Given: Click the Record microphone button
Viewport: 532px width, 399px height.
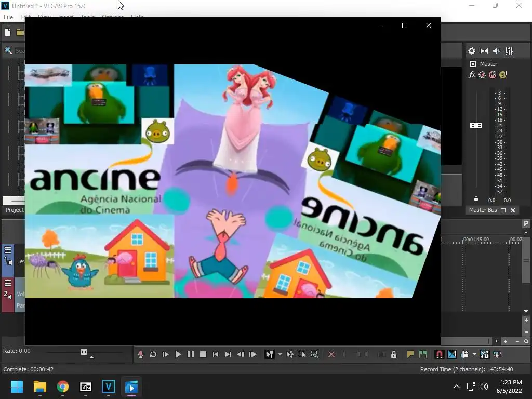Looking at the screenshot, I should point(141,354).
